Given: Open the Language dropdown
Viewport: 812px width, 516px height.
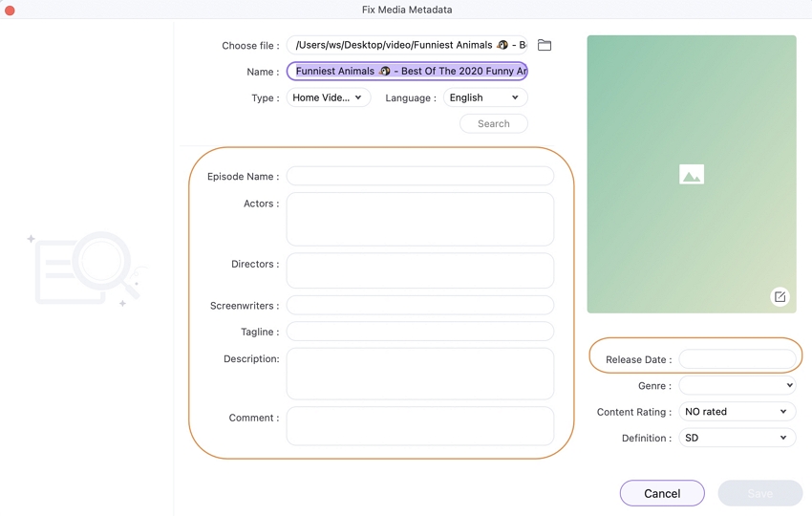Looking at the screenshot, I should click(484, 97).
